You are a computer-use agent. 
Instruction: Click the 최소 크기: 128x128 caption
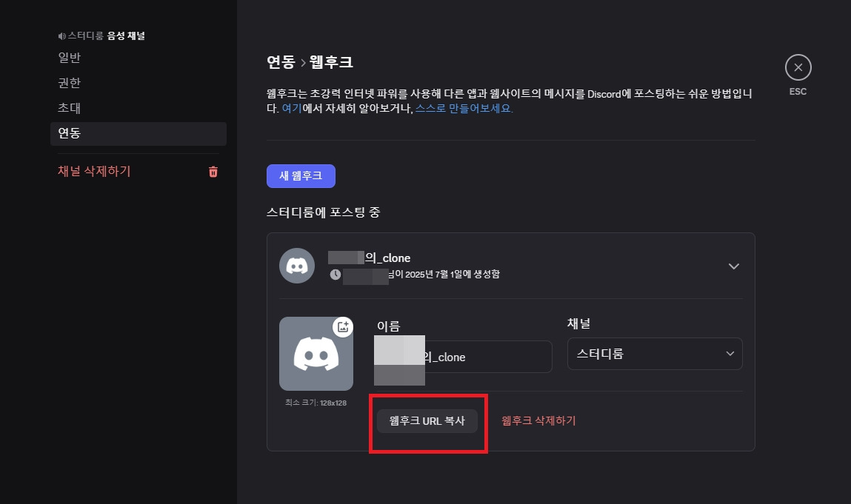tap(316, 403)
